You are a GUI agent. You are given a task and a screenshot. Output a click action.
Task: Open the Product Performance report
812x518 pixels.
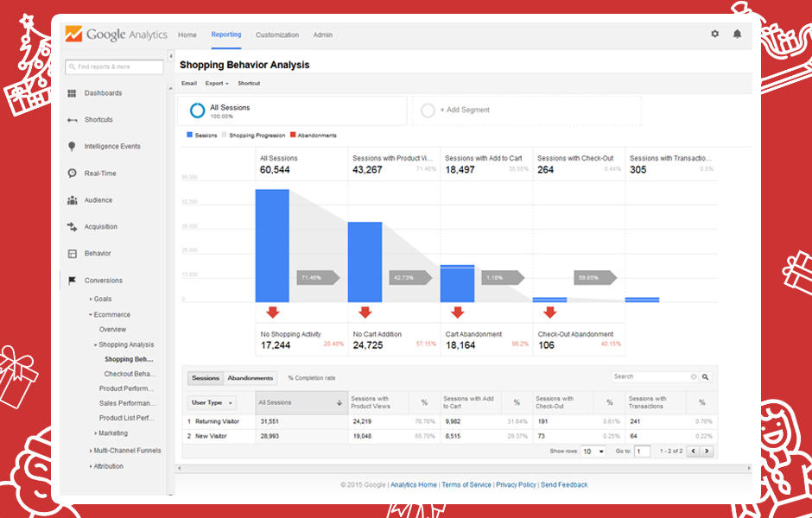[127, 388]
